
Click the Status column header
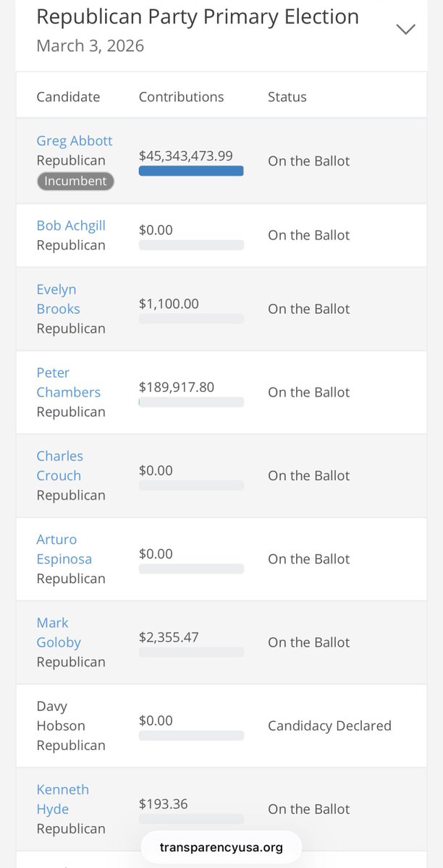287,97
